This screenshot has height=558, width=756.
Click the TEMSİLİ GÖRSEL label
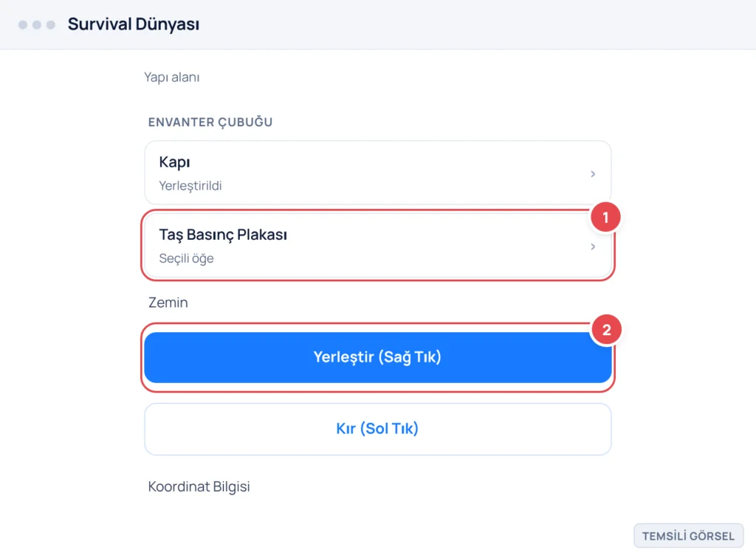pos(688,536)
